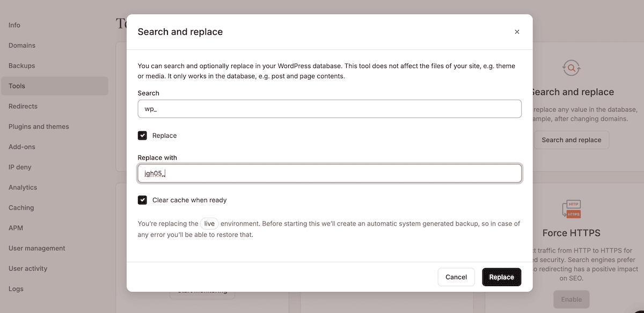Click the Replace with field containing jgh05_

pos(330,173)
